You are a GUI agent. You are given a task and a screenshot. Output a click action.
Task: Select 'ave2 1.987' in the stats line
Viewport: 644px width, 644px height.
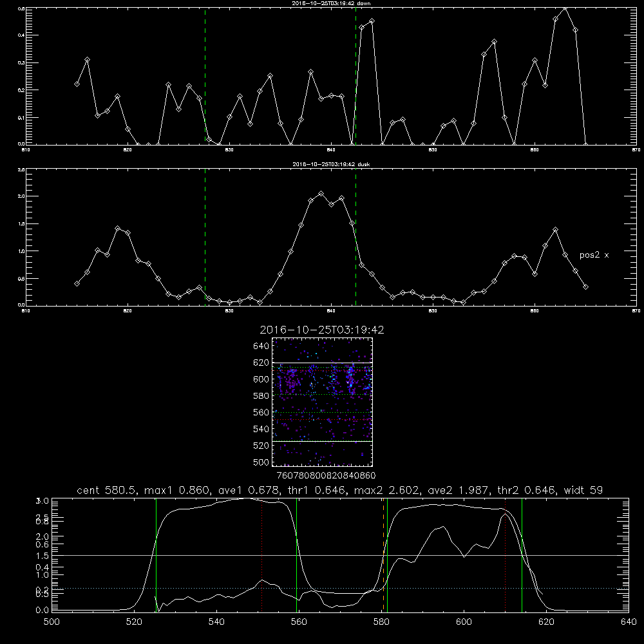pyautogui.click(x=458, y=490)
